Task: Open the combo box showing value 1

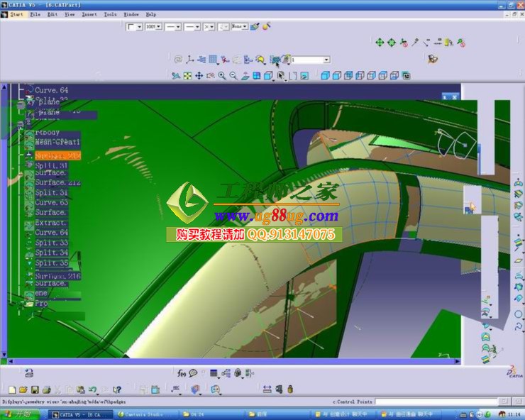Action: 310,60
